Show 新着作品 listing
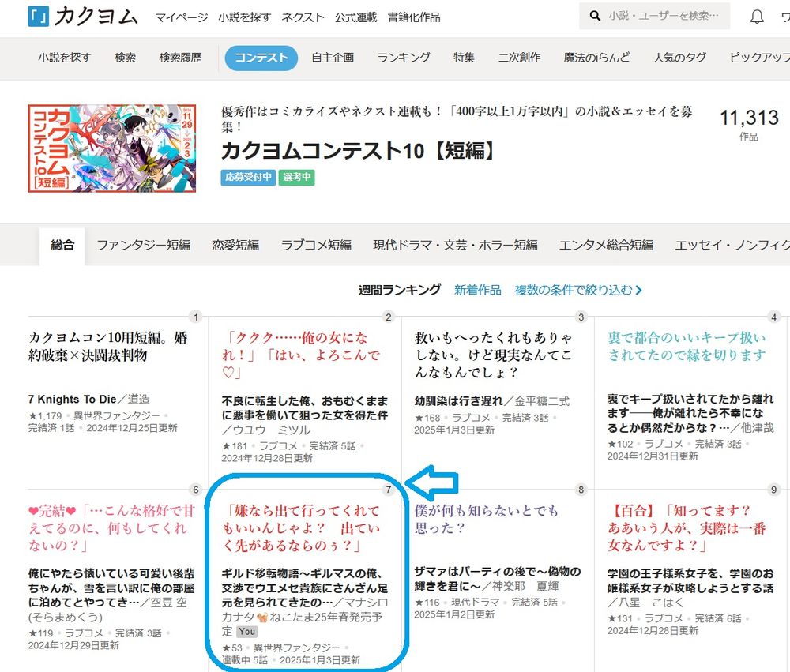Screen dimensions: 790x672 click(x=478, y=290)
